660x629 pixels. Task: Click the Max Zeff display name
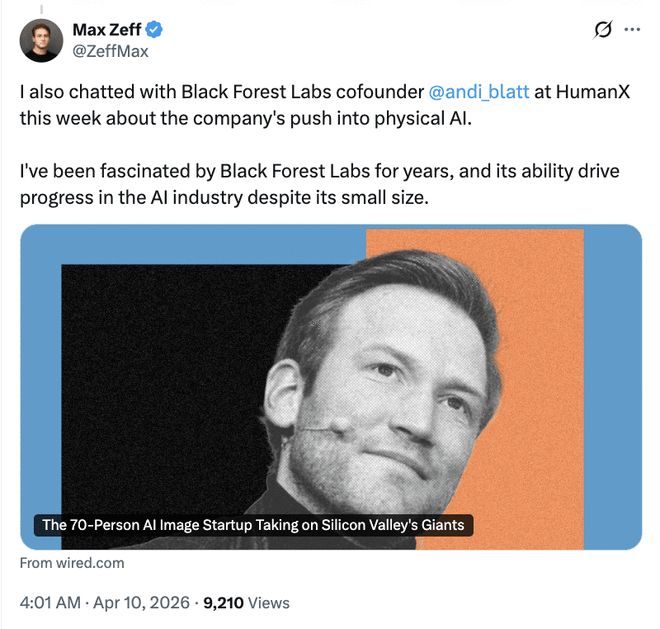[x=107, y=30]
